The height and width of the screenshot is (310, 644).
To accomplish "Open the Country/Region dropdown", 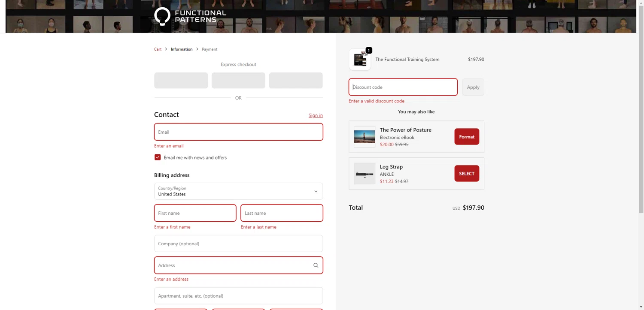I will (x=238, y=191).
